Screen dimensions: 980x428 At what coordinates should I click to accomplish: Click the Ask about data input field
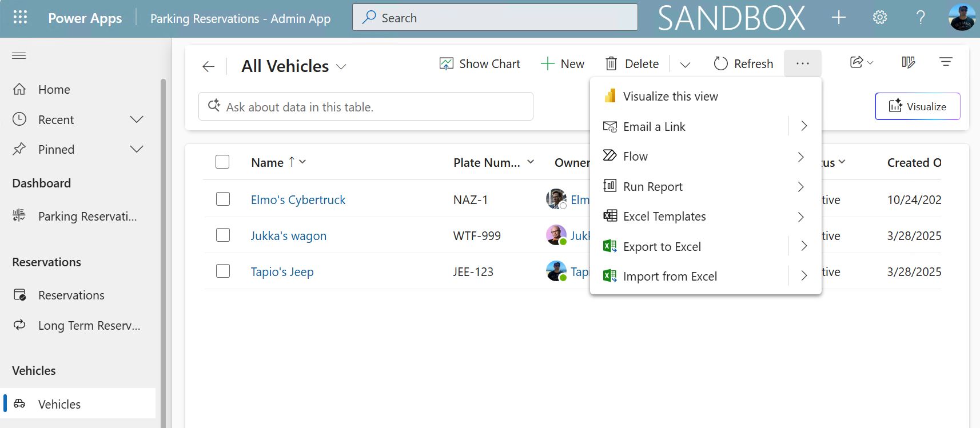click(x=366, y=106)
